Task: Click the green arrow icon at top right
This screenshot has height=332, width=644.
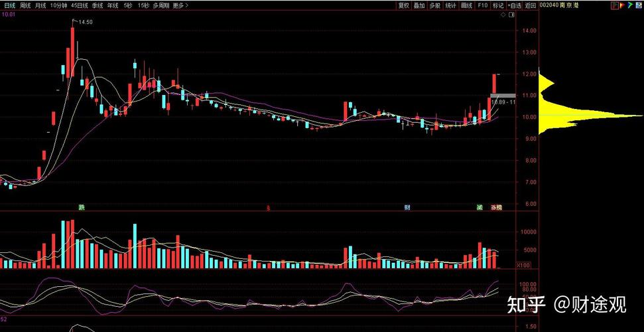Action: [631, 5]
